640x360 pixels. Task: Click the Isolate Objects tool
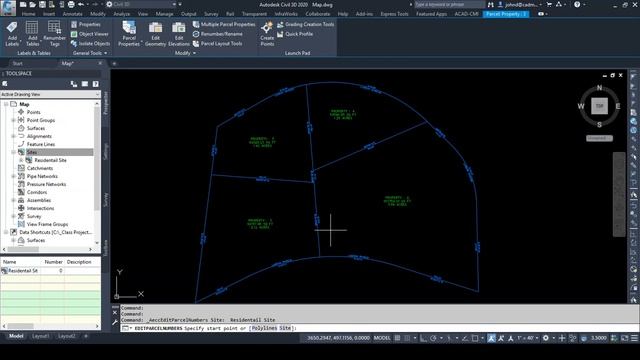[x=90, y=43]
